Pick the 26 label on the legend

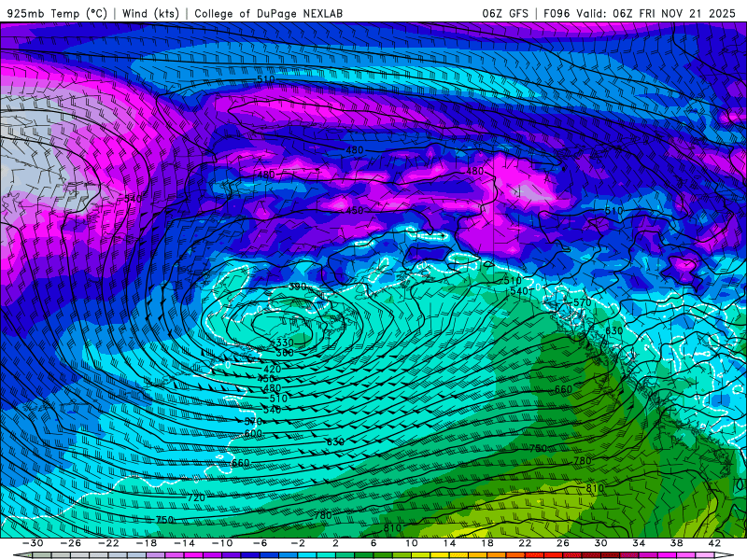coord(563,543)
